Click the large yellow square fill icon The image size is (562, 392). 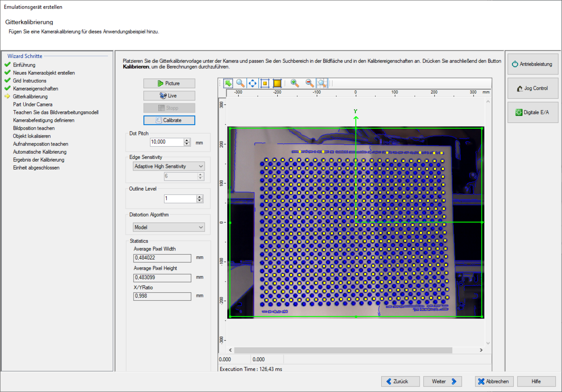tap(277, 83)
